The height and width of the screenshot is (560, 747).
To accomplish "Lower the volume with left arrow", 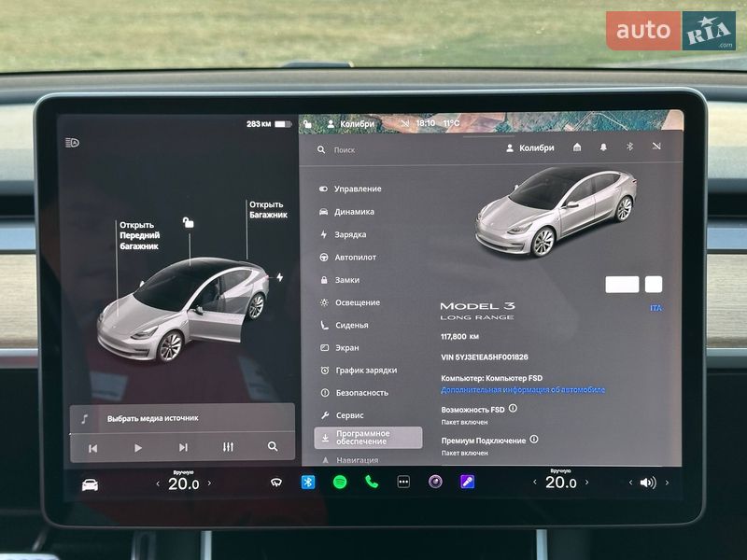I will [631, 483].
